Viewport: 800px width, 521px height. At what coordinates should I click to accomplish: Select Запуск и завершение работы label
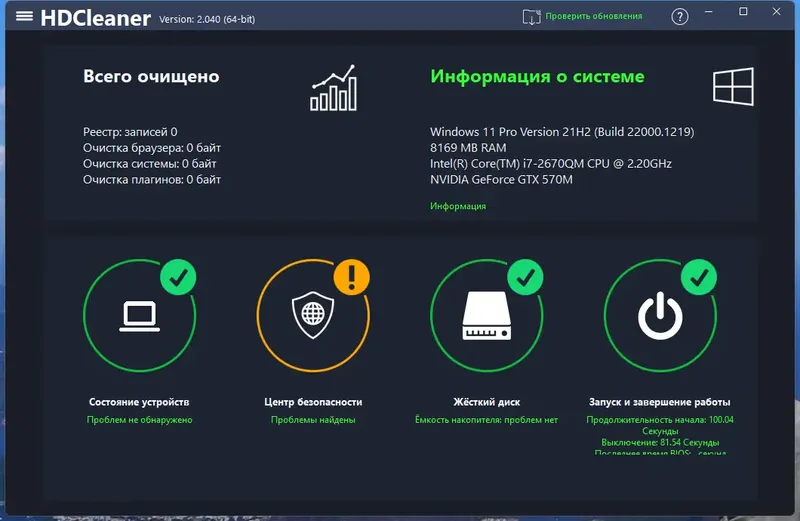(x=660, y=402)
